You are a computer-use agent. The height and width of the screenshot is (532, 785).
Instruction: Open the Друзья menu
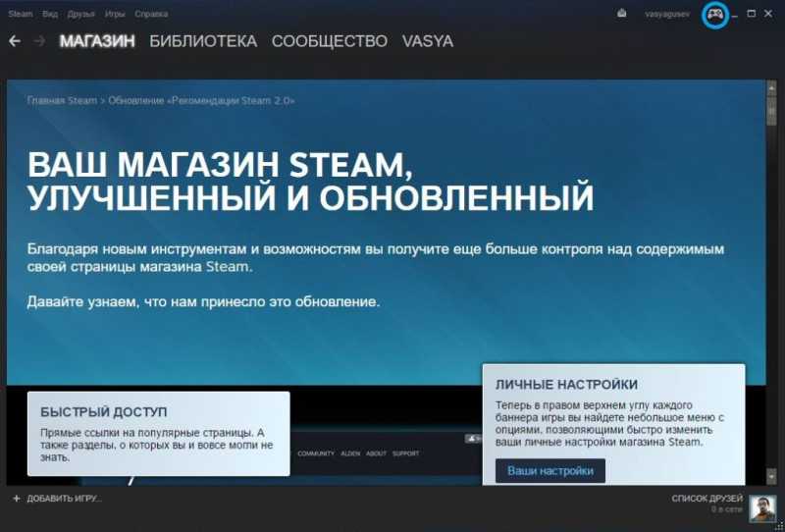coord(81,14)
